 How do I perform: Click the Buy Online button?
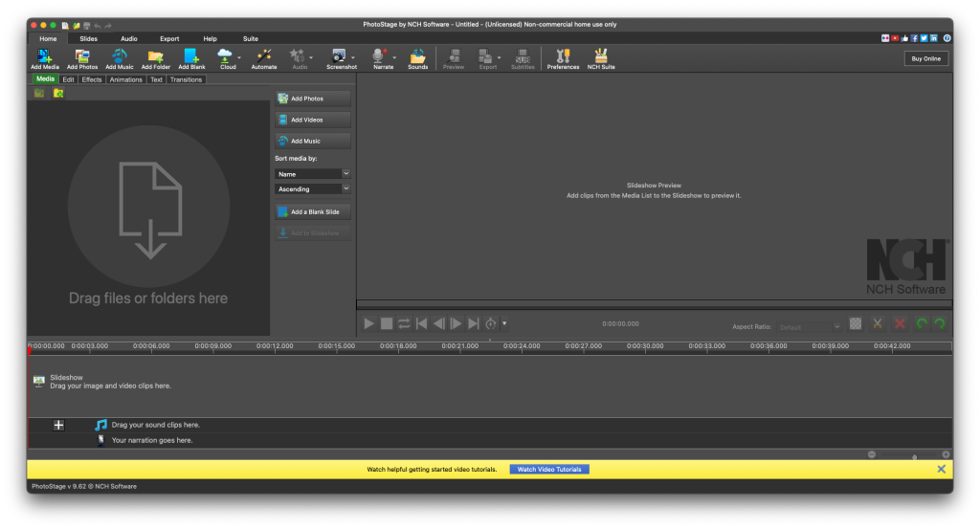pyautogui.click(x=925, y=58)
